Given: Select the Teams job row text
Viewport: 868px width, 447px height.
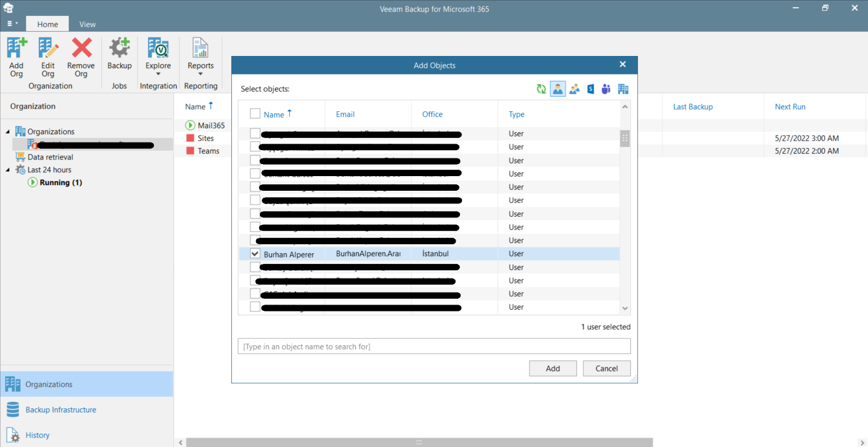Looking at the screenshot, I should 208,151.
